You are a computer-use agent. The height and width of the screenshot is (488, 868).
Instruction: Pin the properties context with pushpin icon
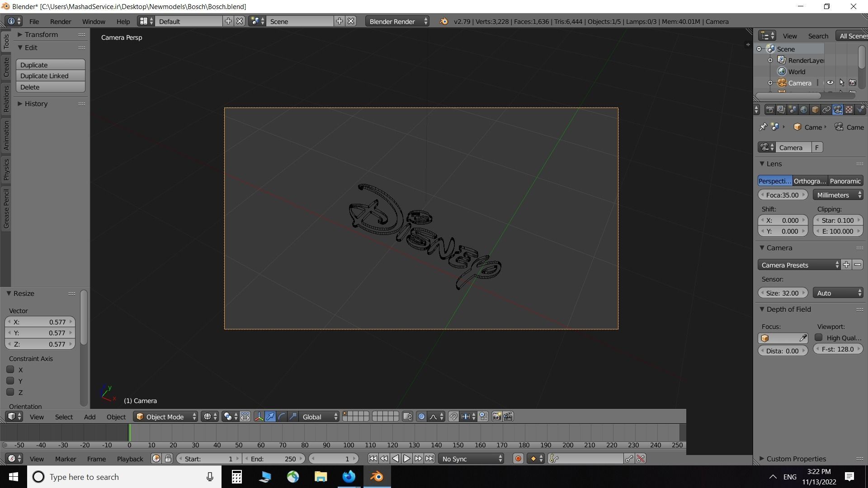(763, 127)
